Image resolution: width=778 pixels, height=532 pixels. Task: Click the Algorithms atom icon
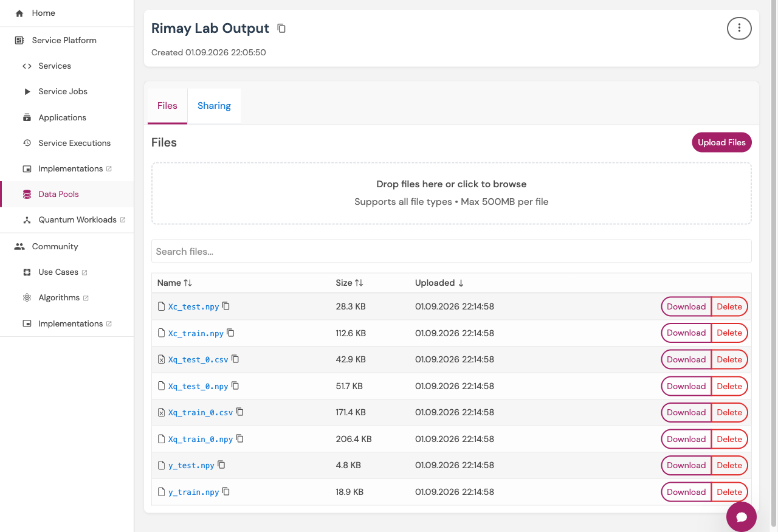27,297
